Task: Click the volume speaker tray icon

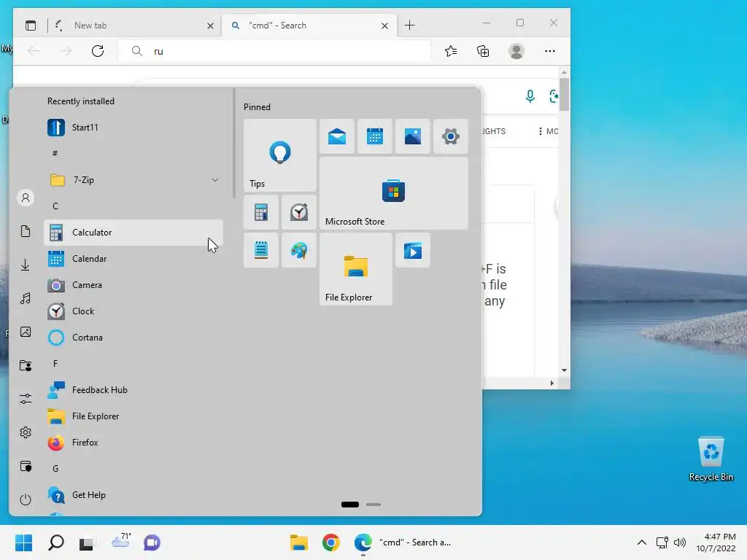Action: click(x=680, y=542)
